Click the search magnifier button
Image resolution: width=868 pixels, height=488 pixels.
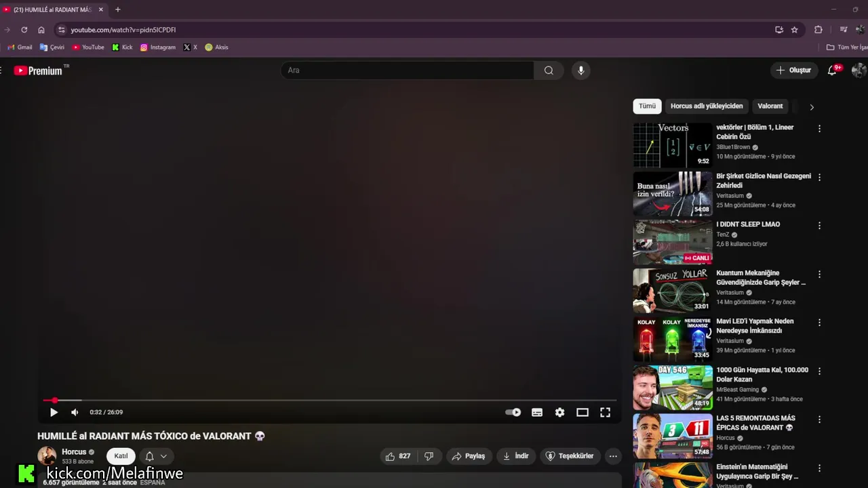(x=549, y=70)
